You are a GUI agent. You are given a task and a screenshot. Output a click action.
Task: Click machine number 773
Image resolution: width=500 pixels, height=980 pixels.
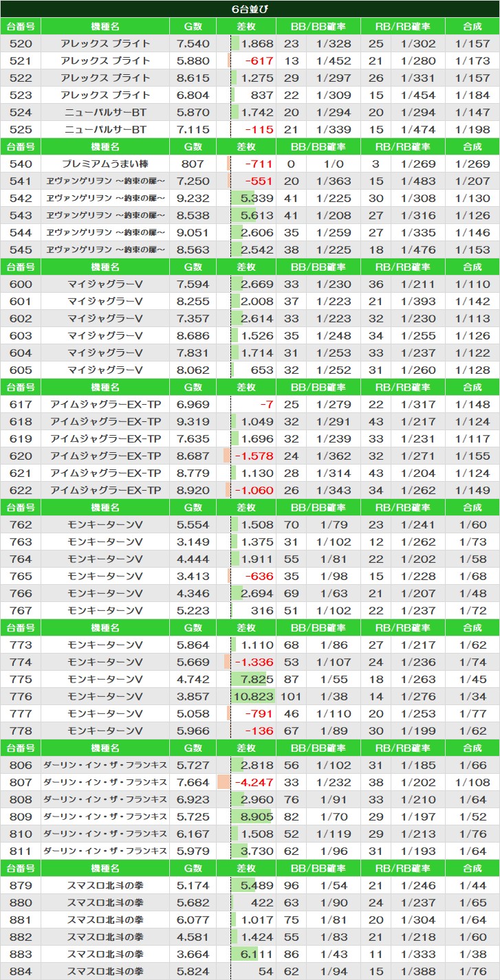(x=21, y=645)
